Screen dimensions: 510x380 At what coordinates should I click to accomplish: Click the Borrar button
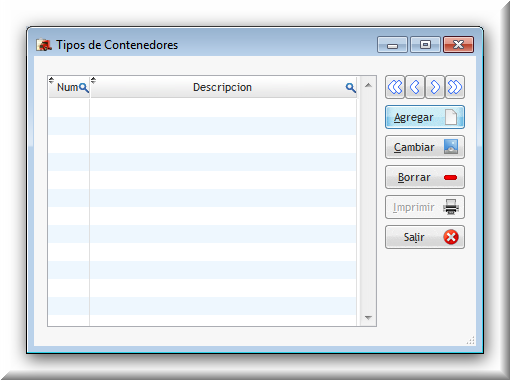point(425,177)
